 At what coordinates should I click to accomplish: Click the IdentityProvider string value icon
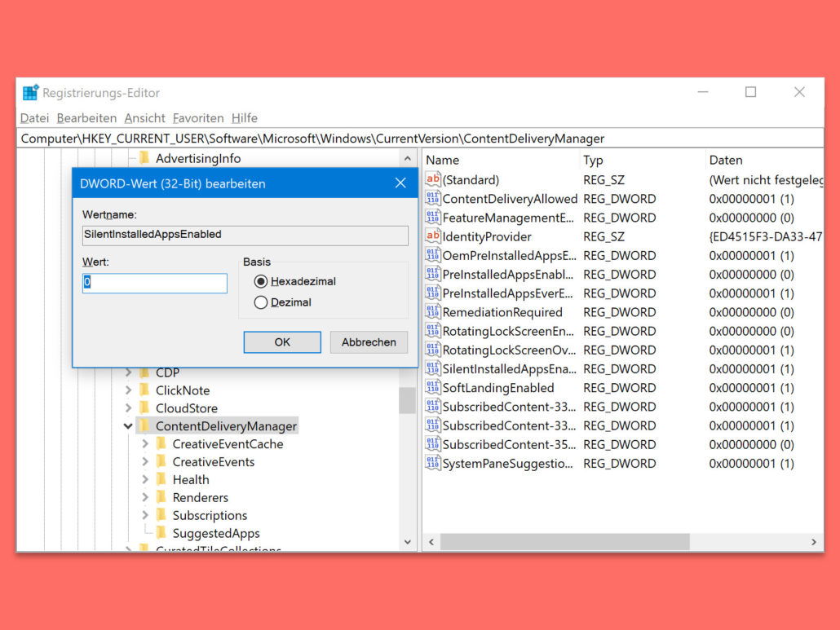[x=433, y=236]
